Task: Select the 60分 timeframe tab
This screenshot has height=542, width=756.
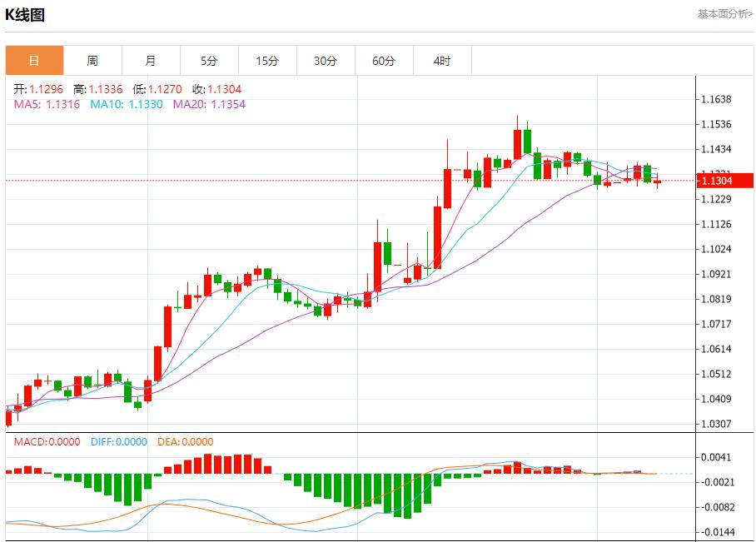Action: 384,61
